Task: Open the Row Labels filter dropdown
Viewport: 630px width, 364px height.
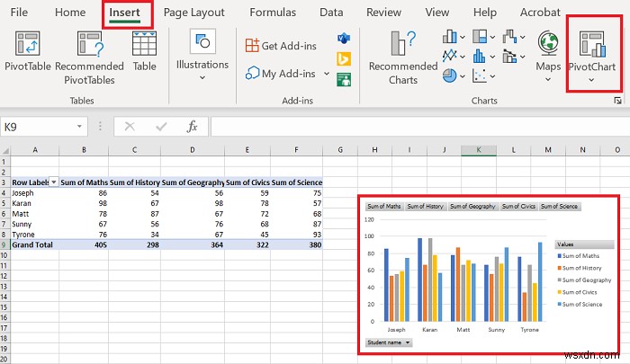Action: coord(53,182)
